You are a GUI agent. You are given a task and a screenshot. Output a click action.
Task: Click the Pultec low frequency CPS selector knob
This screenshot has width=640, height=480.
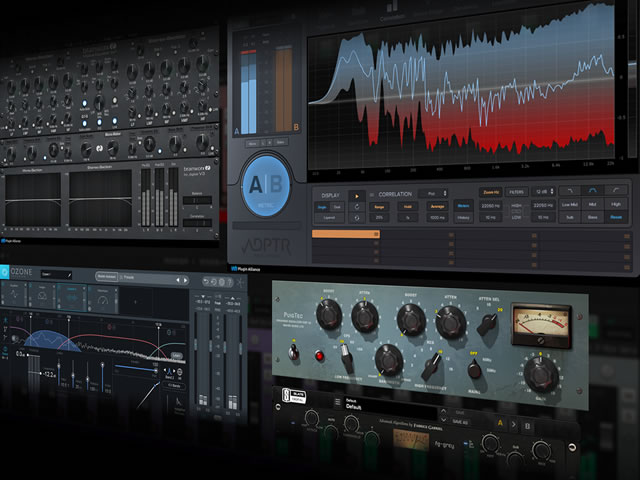pyautogui.click(x=346, y=357)
